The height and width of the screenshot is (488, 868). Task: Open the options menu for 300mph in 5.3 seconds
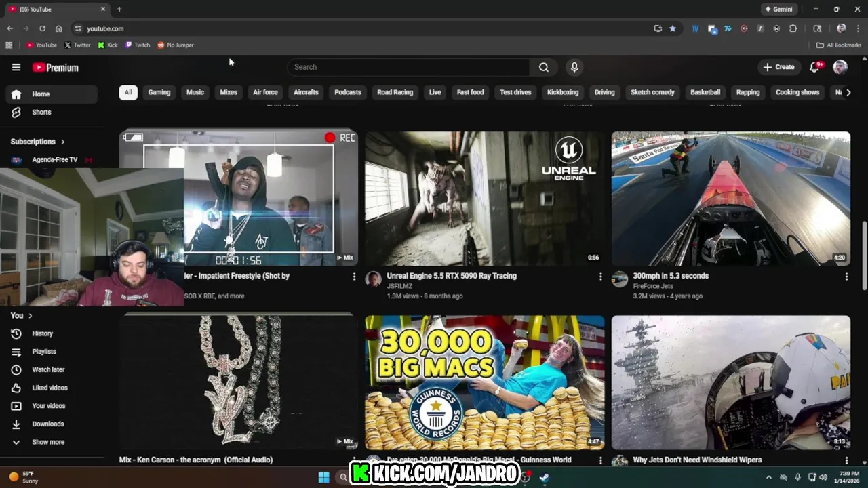[x=846, y=277]
